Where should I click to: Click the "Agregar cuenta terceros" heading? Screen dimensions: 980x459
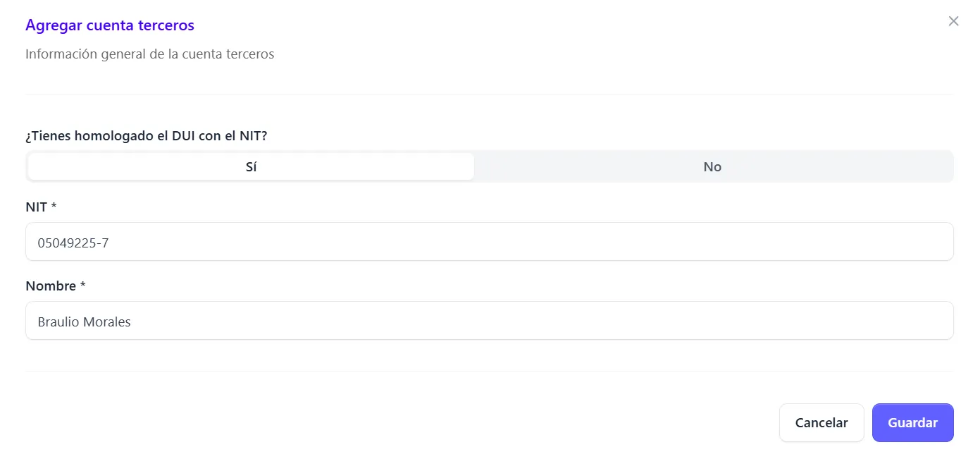[110, 25]
